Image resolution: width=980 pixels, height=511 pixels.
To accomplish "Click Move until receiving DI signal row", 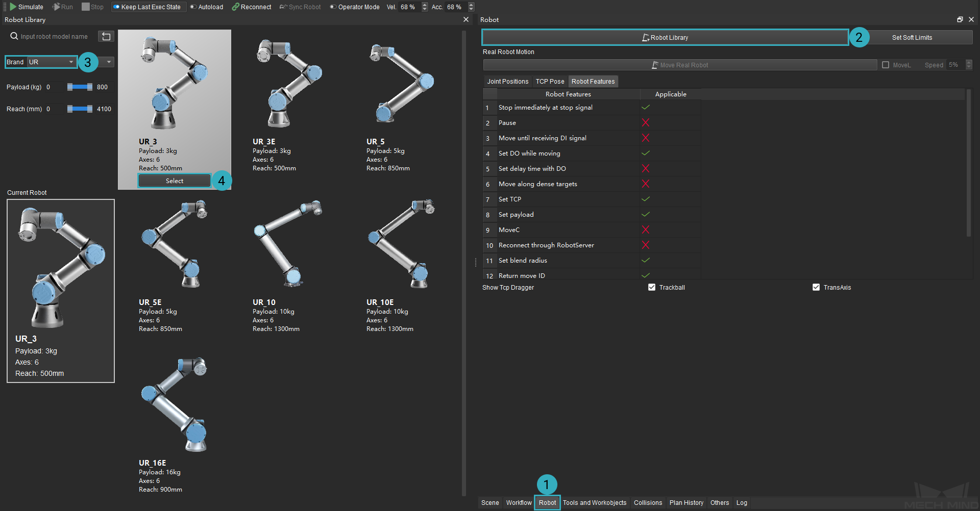I will click(592, 138).
